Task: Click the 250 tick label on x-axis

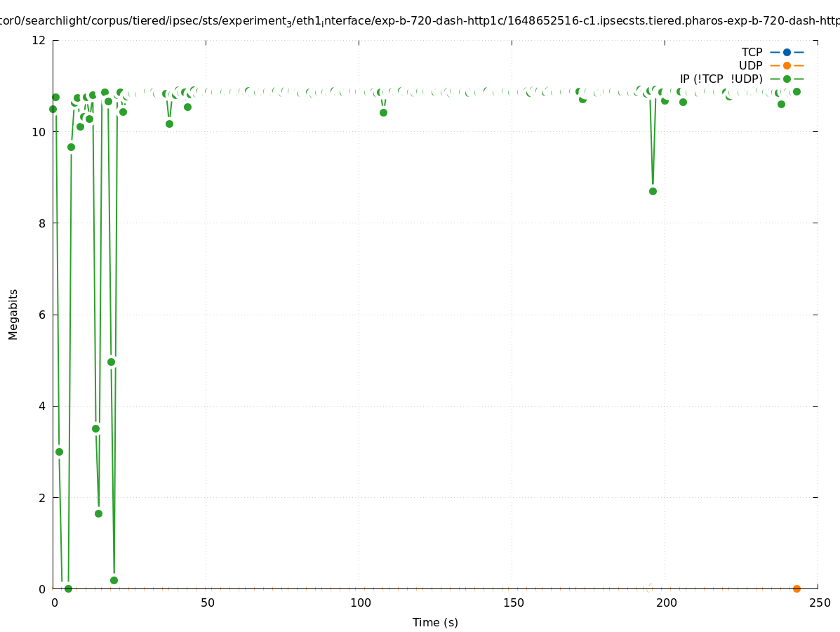Action: (819, 603)
